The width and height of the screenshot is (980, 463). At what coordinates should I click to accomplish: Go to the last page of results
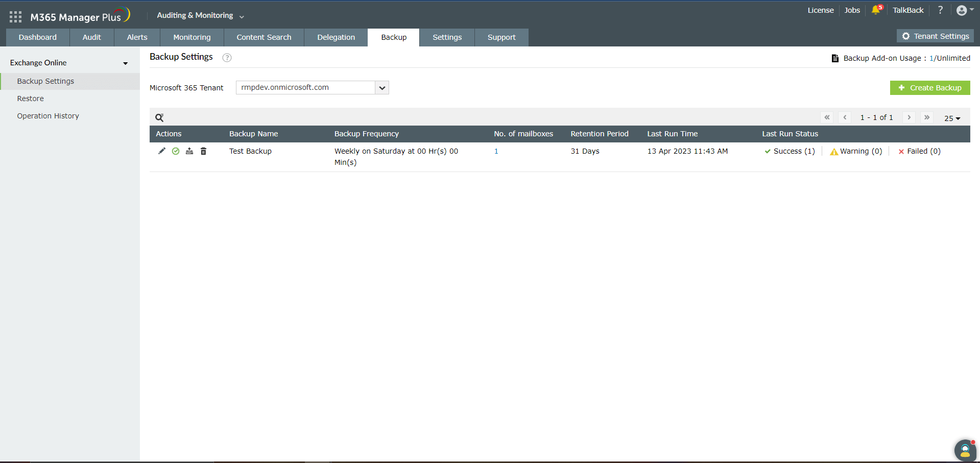(927, 117)
